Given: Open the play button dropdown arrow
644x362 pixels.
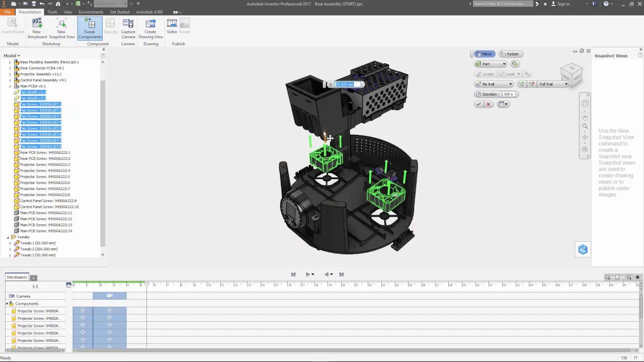Looking at the screenshot, I should 313,275.
